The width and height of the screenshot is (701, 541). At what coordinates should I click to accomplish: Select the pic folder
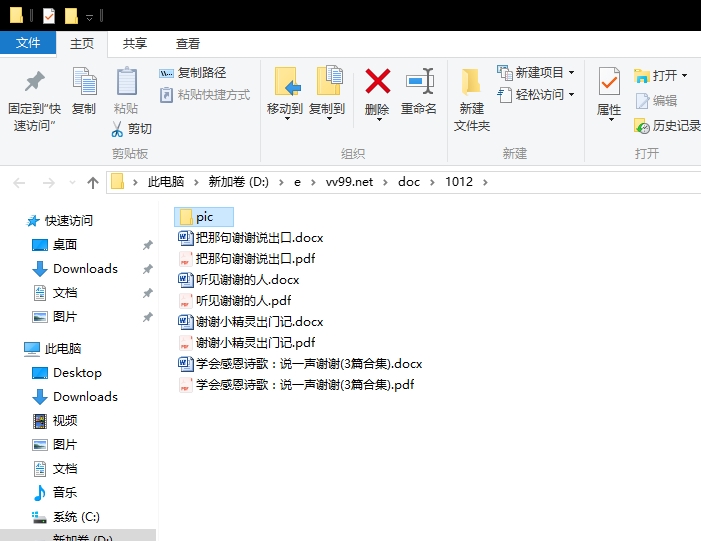204,217
